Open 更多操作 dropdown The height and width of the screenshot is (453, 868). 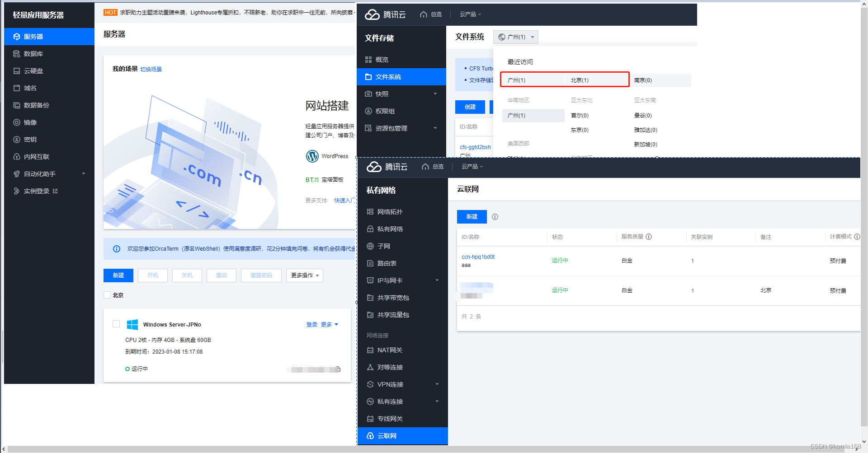(305, 276)
